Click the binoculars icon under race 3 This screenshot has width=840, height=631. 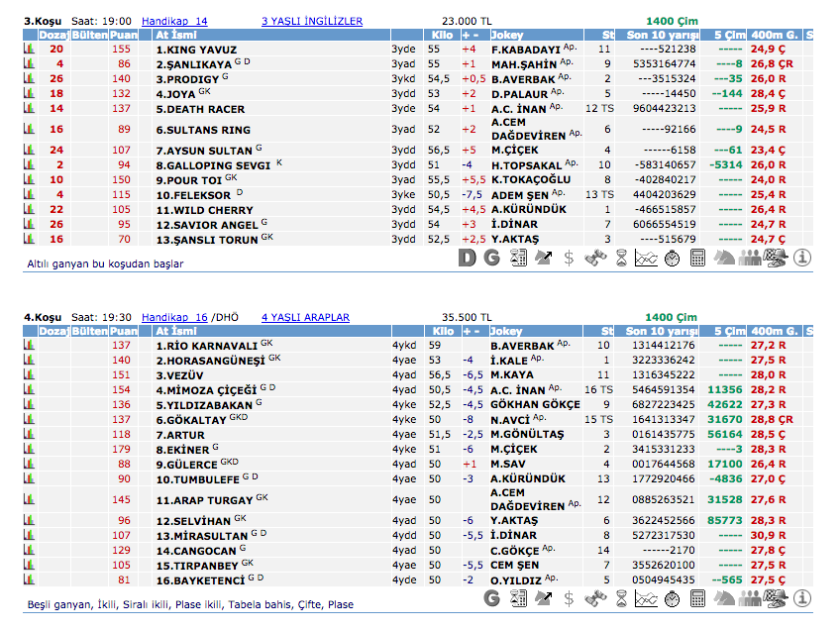click(x=594, y=259)
